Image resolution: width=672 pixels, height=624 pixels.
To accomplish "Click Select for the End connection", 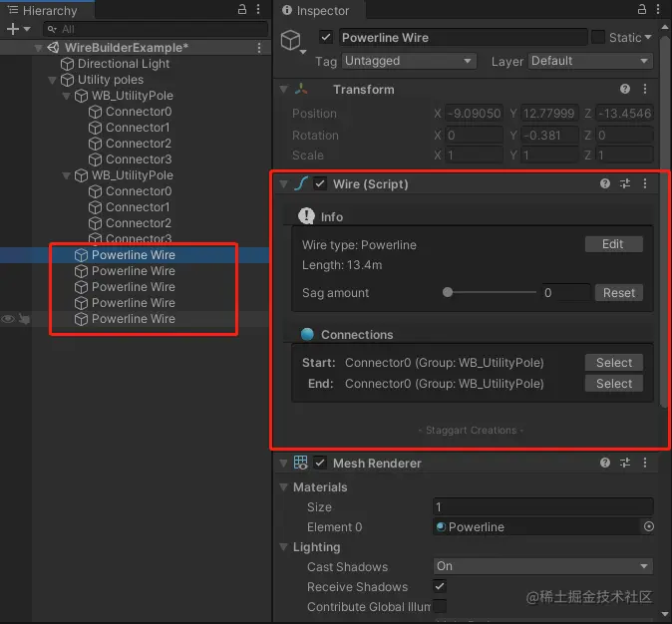I will click(614, 383).
